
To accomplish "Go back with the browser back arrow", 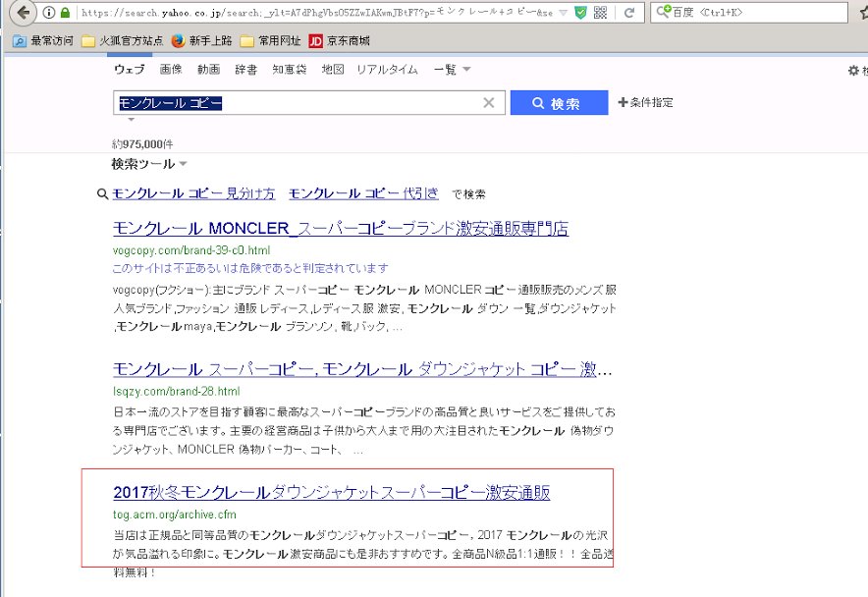I will click(x=23, y=12).
